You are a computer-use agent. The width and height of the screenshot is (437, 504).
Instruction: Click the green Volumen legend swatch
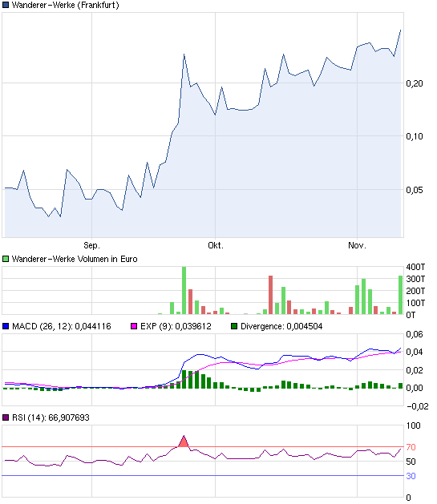click(x=6, y=259)
